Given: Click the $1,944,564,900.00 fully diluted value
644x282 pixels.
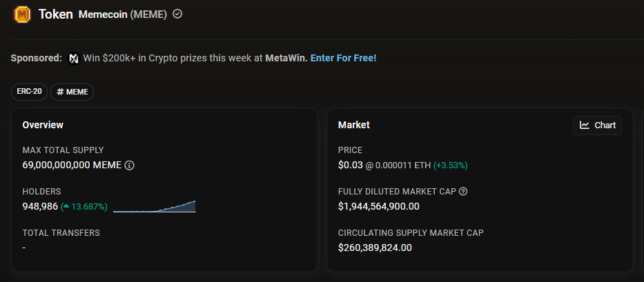Looking at the screenshot, I should coord(378,206).
